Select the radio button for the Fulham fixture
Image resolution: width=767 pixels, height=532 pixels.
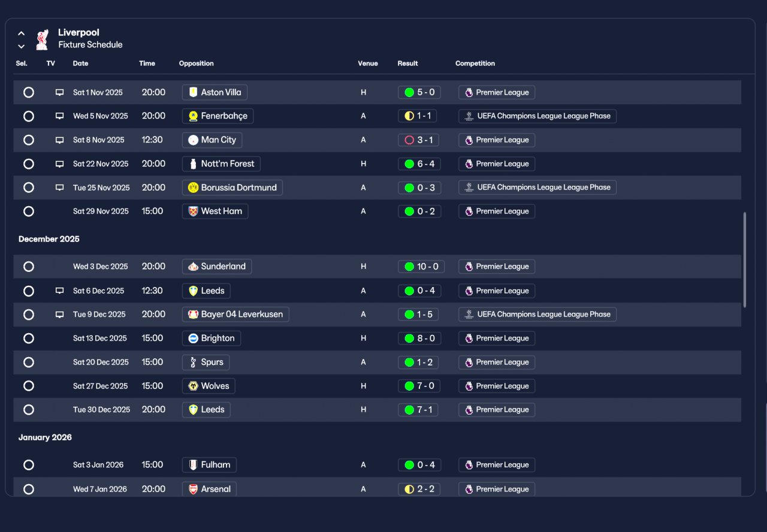[x=29, y=465]
